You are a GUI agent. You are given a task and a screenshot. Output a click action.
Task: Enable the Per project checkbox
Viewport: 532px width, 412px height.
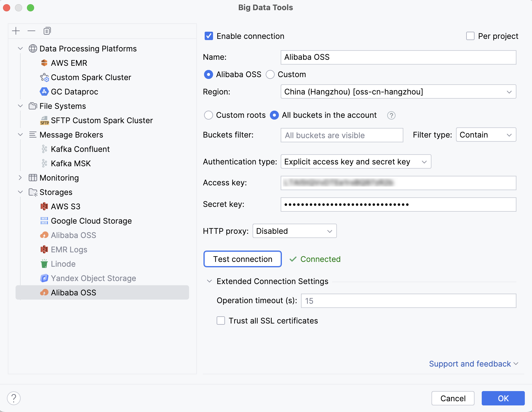point(470,36)
